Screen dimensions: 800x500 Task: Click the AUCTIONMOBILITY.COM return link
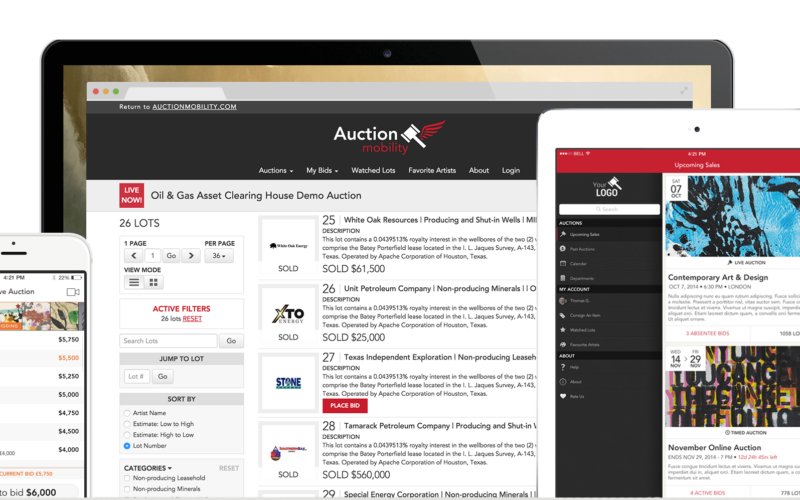pos(194,107)
